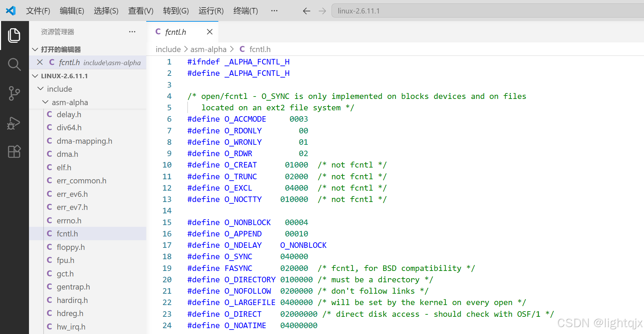
Task: Click line number 14 in the gutter
Action: [167, 211]
